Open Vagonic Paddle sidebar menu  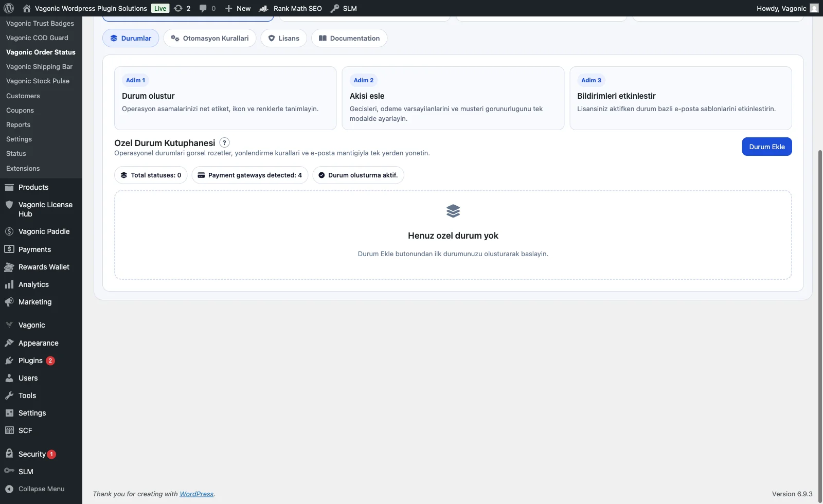[41, 231]
